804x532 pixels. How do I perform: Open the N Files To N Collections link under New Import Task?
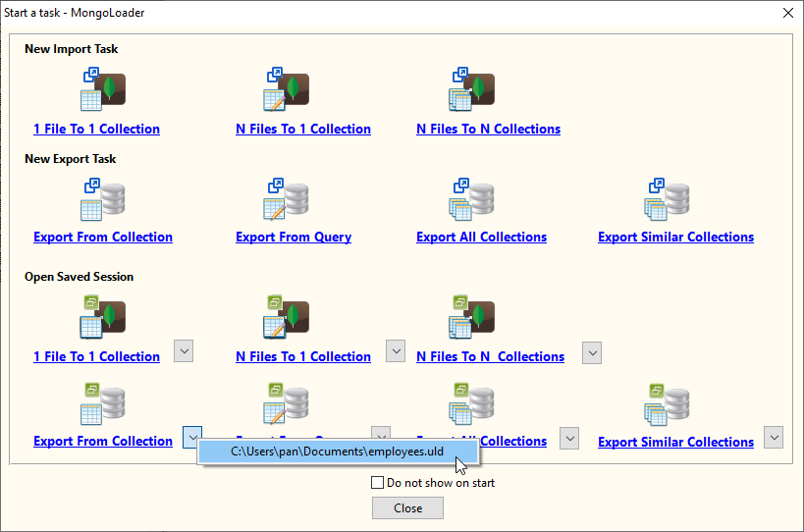click(x=488, y=130)
